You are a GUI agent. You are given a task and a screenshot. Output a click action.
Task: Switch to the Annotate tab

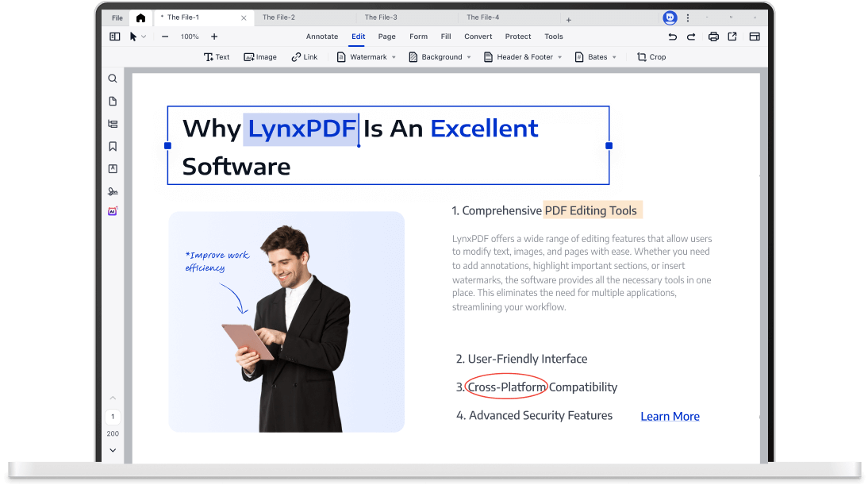322,37
